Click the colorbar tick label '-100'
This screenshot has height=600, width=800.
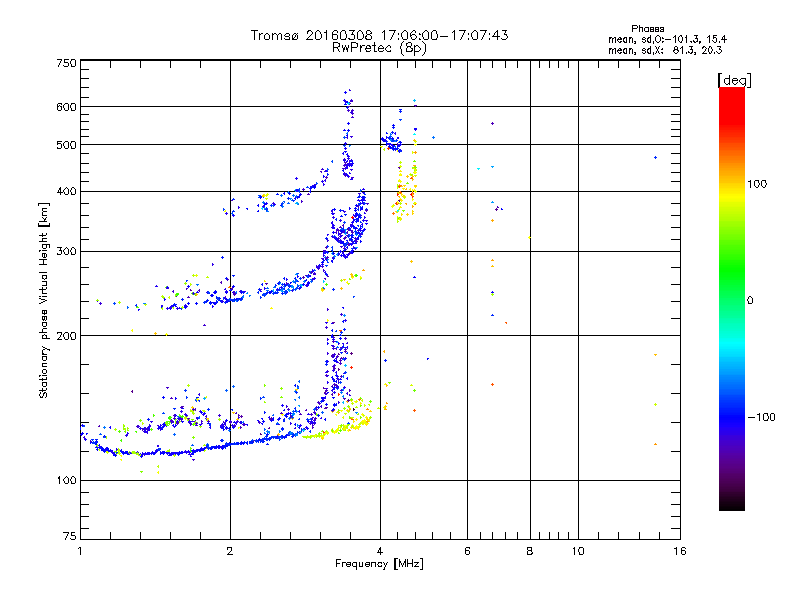761,417
